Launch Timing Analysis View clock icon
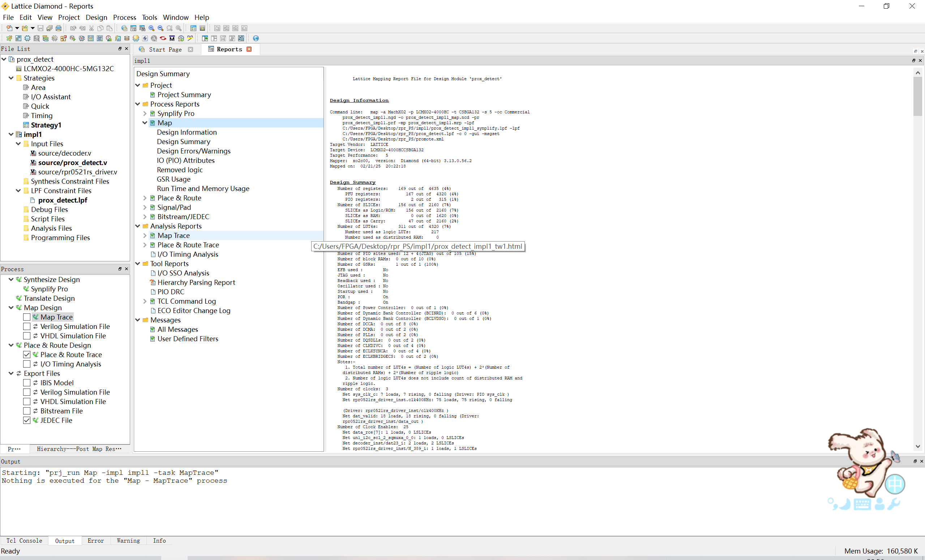925x560 pixels. coord(108,38)
